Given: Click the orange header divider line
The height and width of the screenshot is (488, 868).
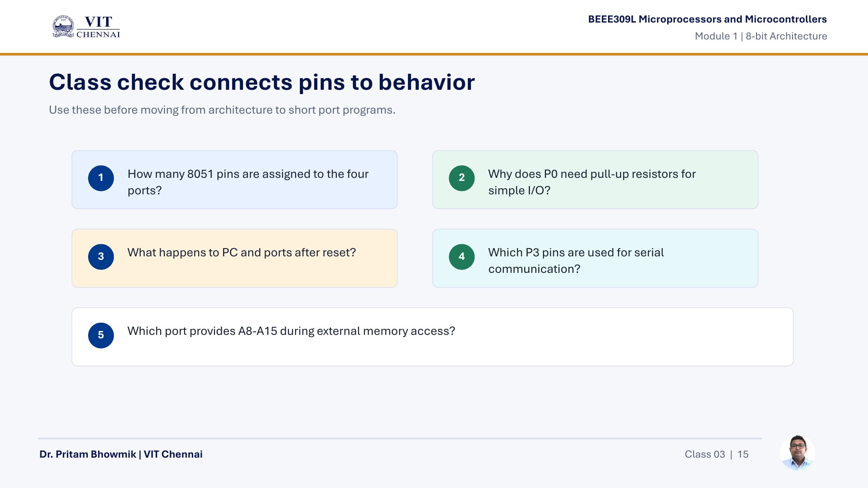Looking at the screenshot, I should point(434,54).
